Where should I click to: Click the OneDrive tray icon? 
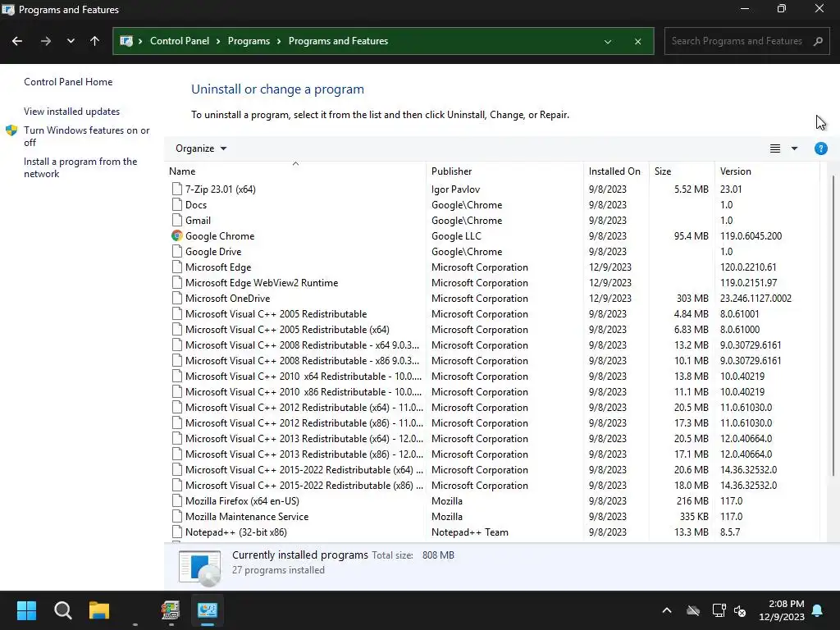[x=693, y=610]
